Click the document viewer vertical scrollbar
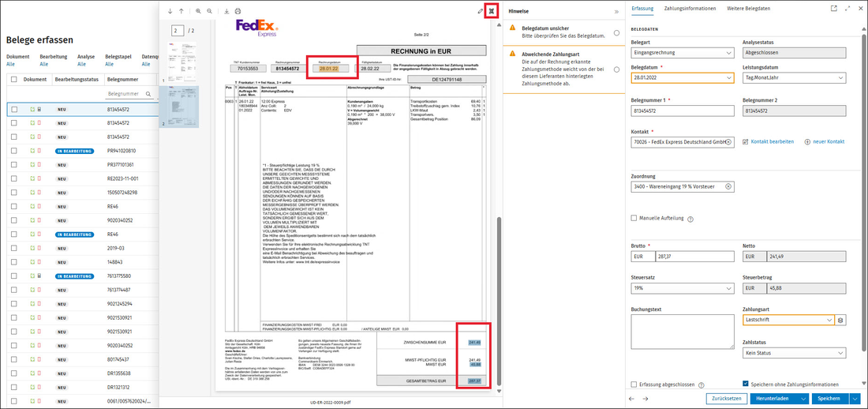This screenshot has width=868, height=409. [x=499, y=302]
